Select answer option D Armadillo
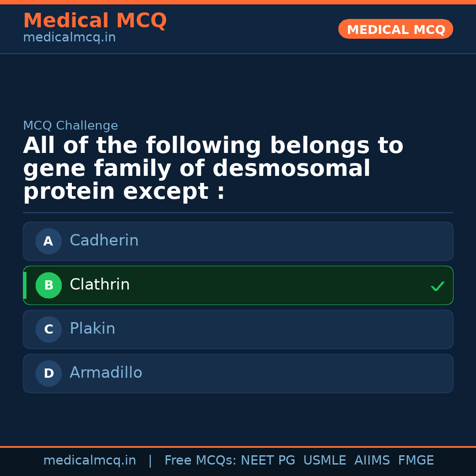Screen dimensions: 476x476 [238, 373]
